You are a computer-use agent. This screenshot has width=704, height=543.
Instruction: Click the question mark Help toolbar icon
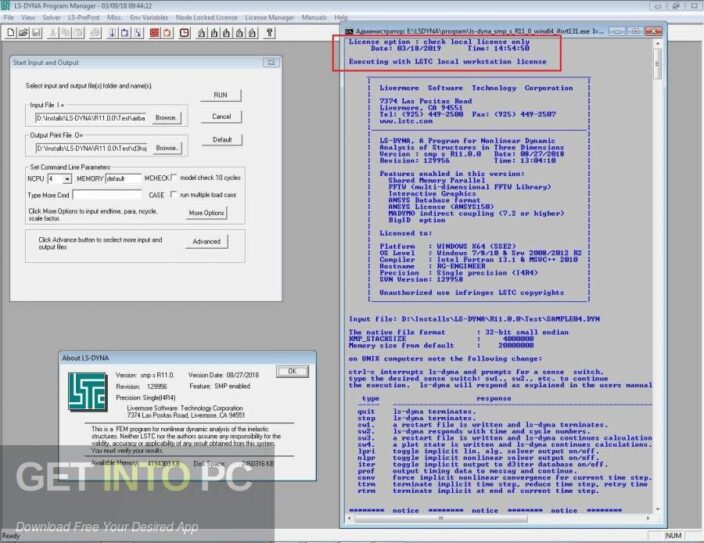(270, 32)
